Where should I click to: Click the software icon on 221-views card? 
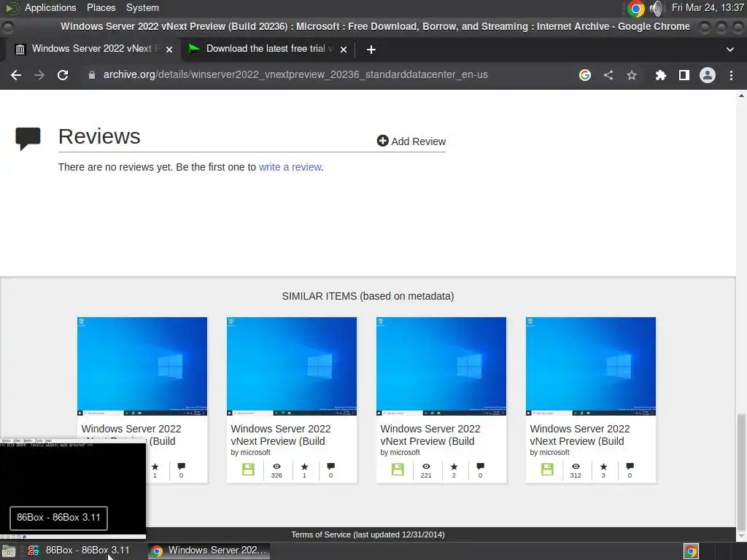398,470
